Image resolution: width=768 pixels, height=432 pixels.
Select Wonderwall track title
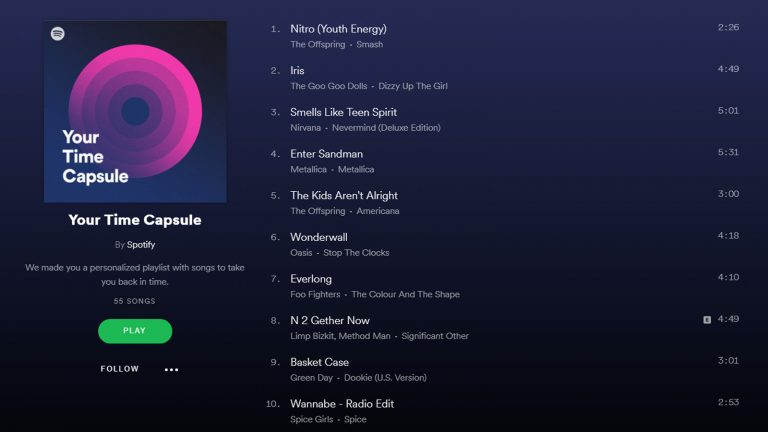(319, 237)
